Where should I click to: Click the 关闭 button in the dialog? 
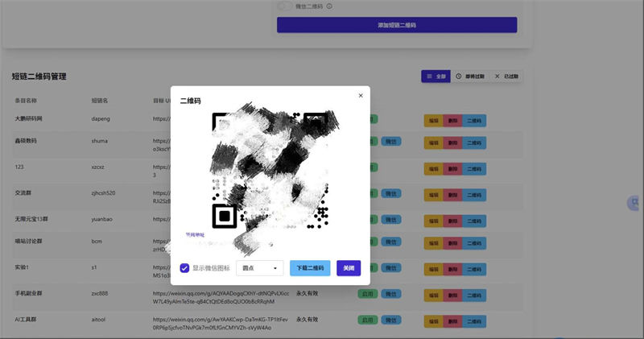(349, 268)
